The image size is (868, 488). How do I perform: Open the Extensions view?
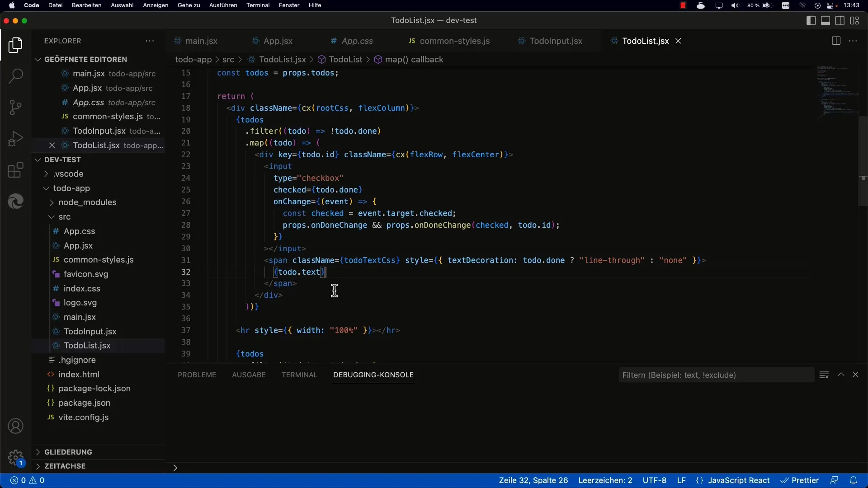tap(15, 170)
